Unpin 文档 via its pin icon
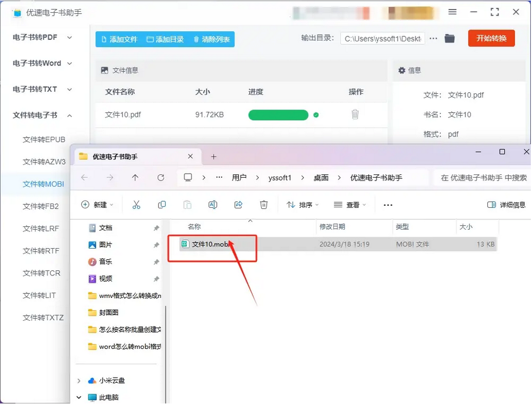The image size is (532, 404). [156, 228]
